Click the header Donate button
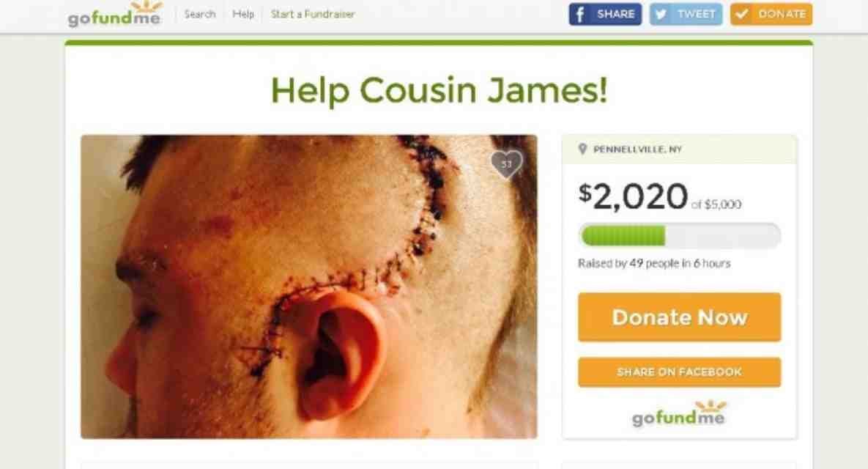 tap(771, 15)
